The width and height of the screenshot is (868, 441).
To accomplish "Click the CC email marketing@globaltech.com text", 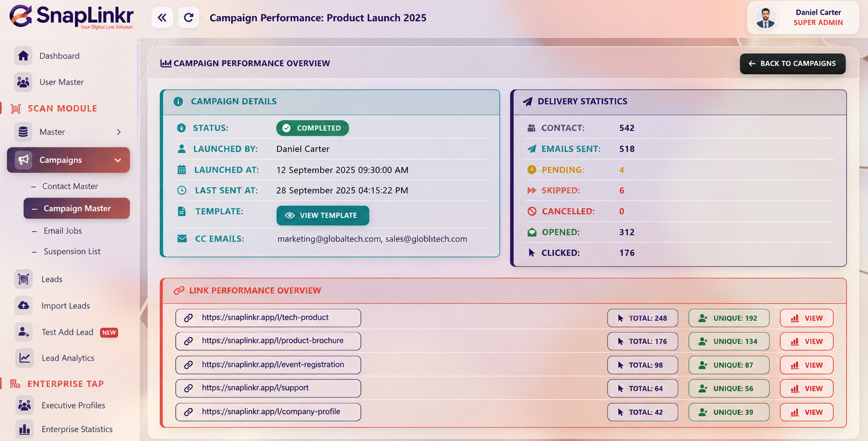I will click(x=329, y=239).
